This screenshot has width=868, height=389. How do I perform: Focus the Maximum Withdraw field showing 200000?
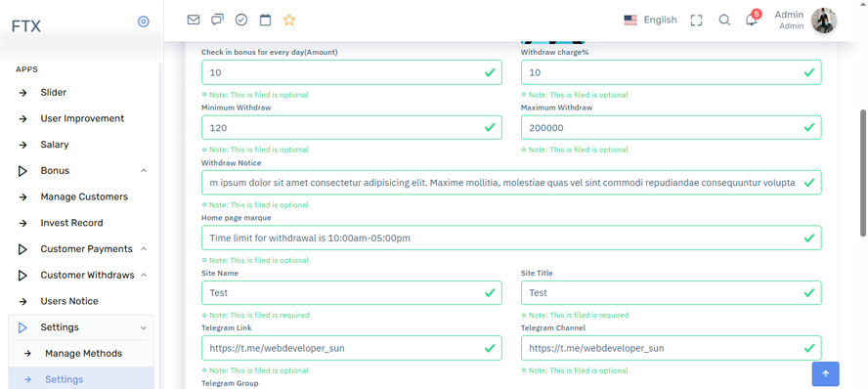[x=671, y=127]
